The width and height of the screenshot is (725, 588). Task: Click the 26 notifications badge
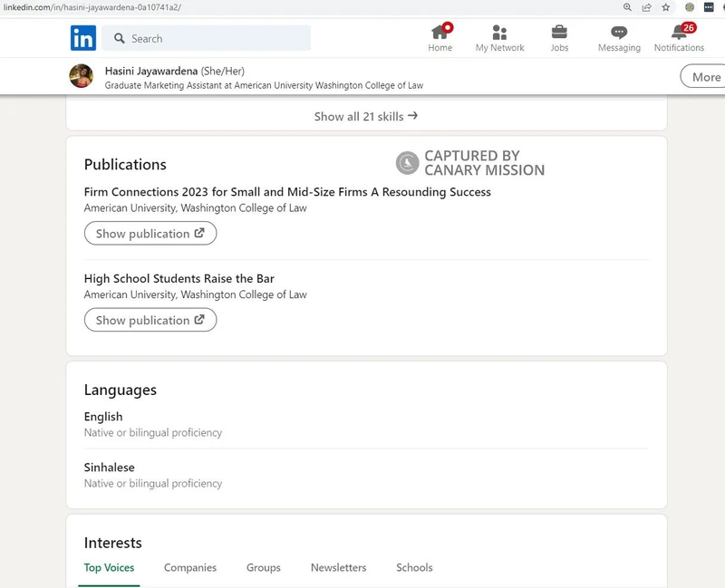pos(689,28)
